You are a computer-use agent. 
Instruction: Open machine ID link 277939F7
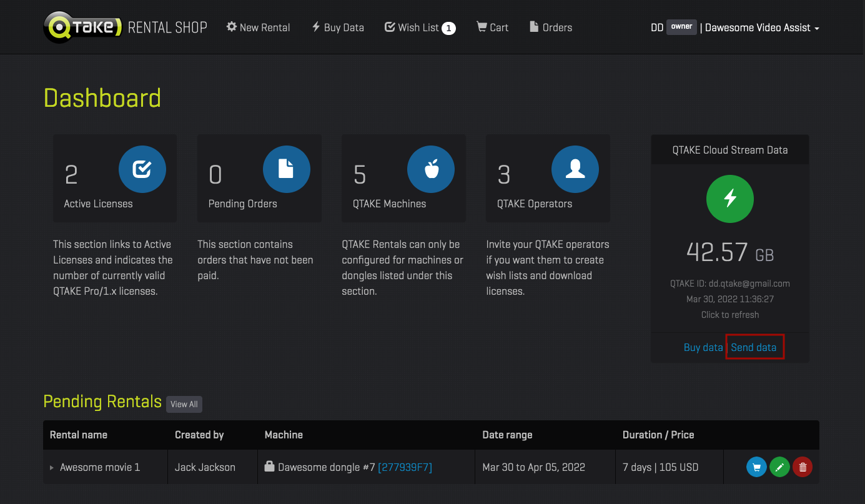[x=405, y=467]
